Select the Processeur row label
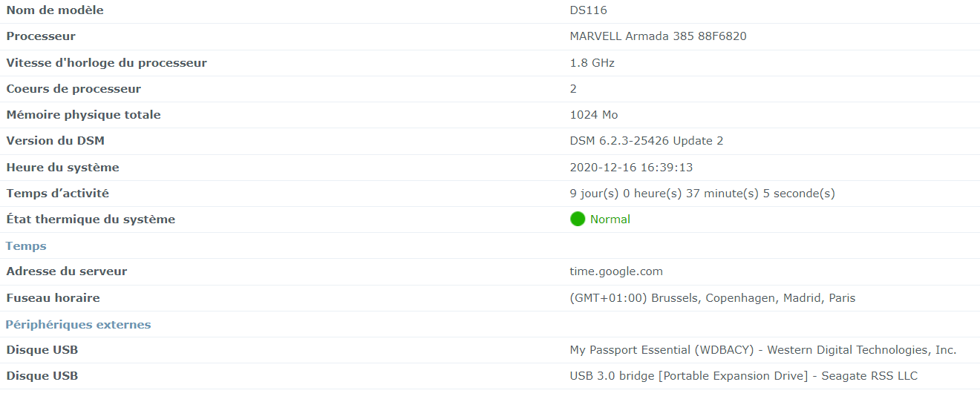The image size is (980, 399). 41,36
